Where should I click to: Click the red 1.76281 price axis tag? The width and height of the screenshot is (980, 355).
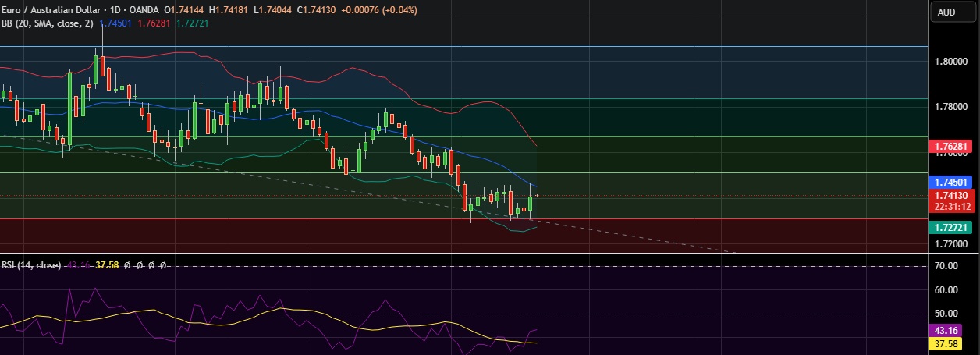(x=950, y=146)
